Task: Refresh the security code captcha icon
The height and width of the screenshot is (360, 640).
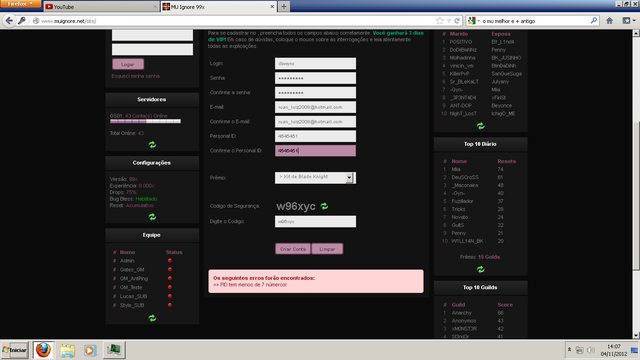Action: point(324,206)
